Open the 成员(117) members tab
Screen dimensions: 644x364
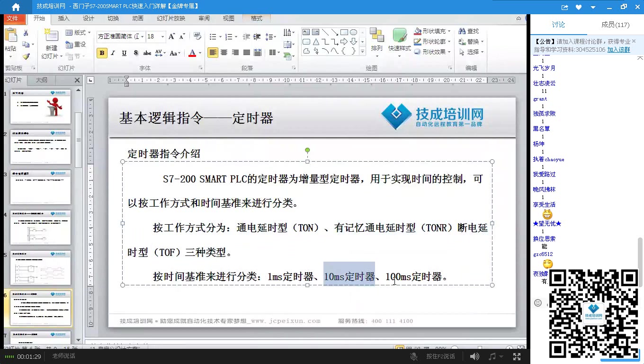coord(615,25)
